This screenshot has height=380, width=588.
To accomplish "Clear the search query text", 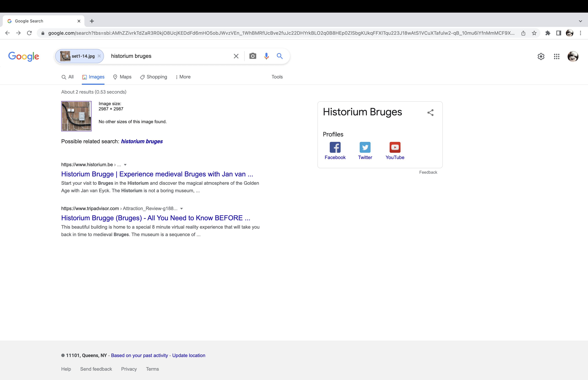I will click(x=236, y=56).
